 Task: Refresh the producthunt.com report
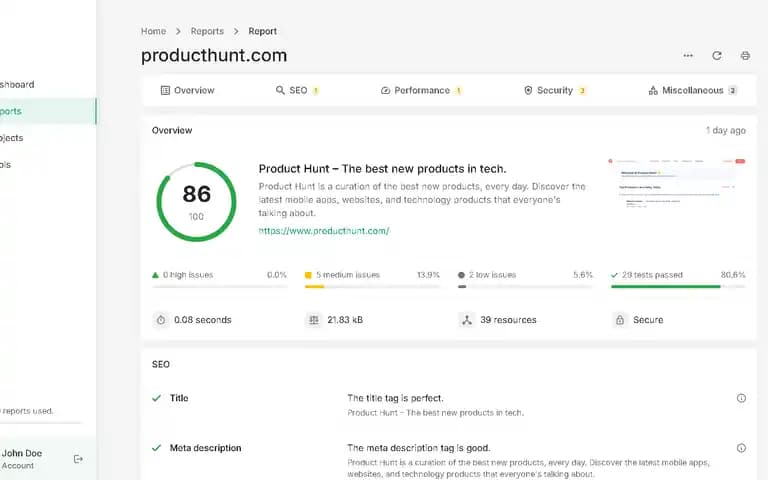(x=717, y=55)
